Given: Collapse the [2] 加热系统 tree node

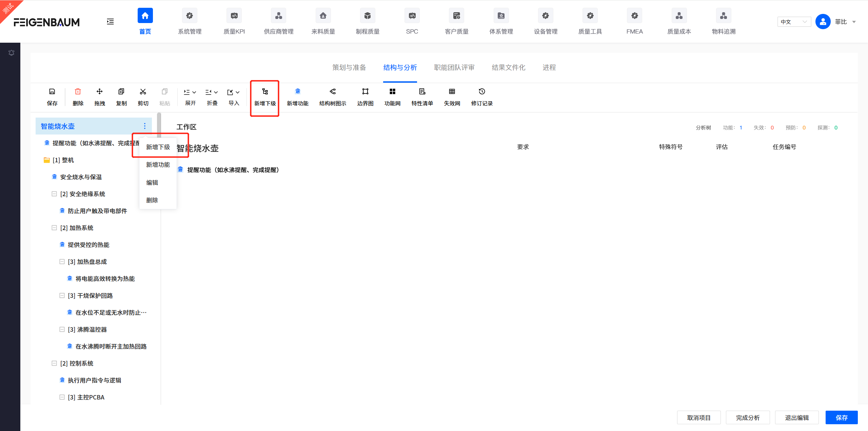Looking at the screenshot, I should coord(54,228).
